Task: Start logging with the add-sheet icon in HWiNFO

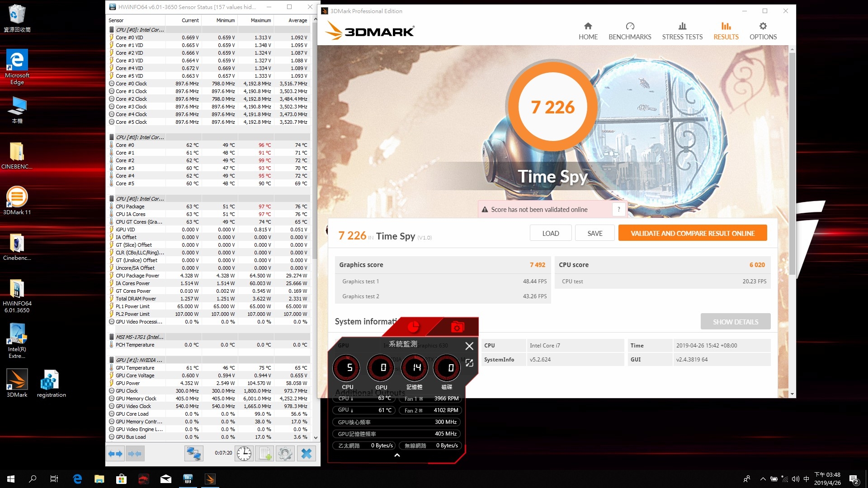Action: (264, 453)
